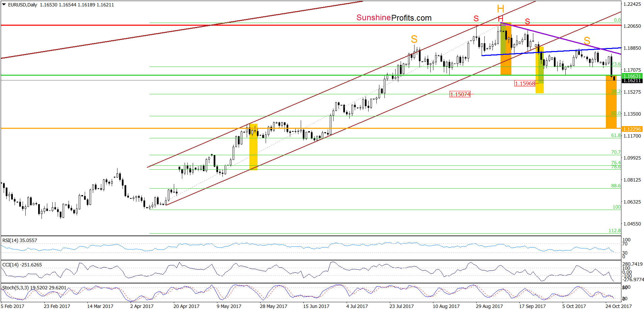The width and height of the screenshot is (644, 311).
Task: Click the 1.20650 price axis label
Action: click(x=632, y=26)
